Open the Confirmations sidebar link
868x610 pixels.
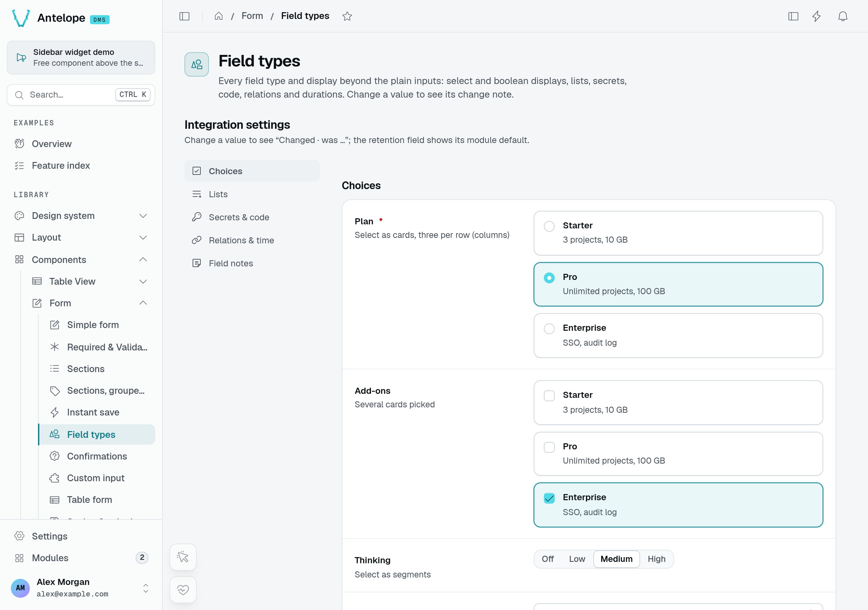click(x=97, y=456)
